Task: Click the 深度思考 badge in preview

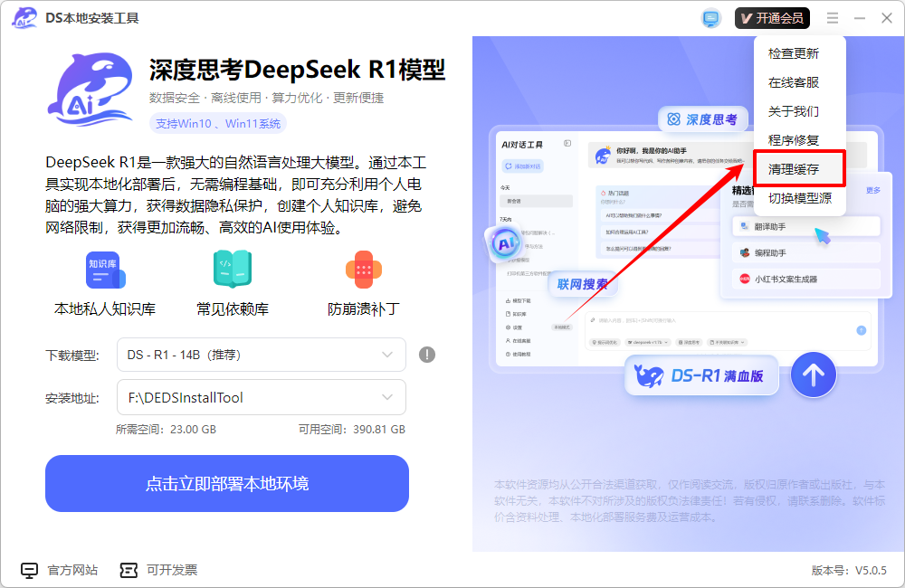Action: [703, 119]
